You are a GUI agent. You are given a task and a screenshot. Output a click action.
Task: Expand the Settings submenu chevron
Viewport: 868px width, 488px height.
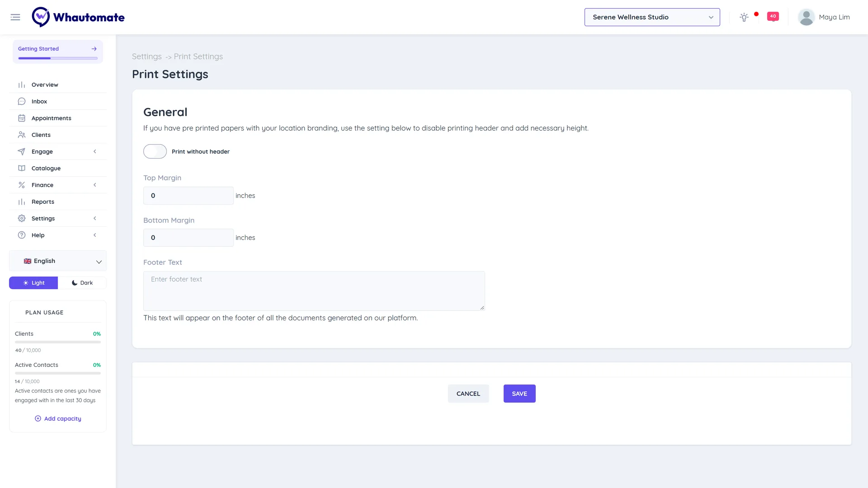(95, 219)
